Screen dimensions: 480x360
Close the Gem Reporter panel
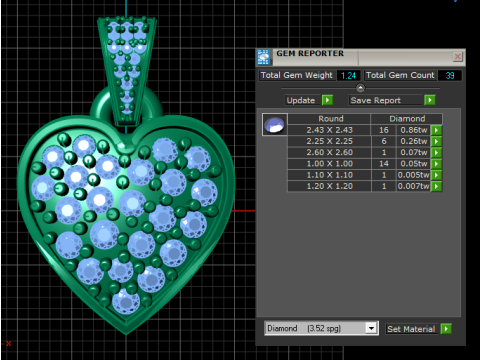458,57
